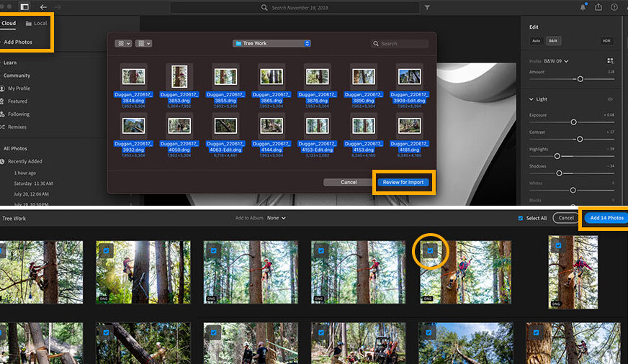Click the back arrow in top bar

44,7
